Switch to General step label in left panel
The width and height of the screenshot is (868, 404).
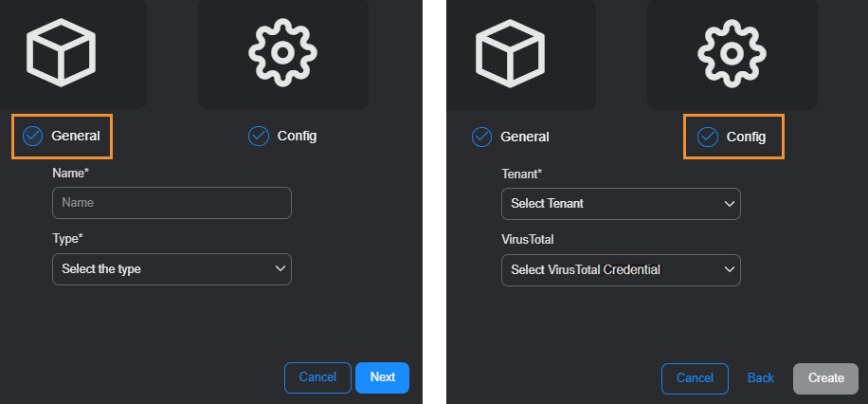click(x=76, y=136)
